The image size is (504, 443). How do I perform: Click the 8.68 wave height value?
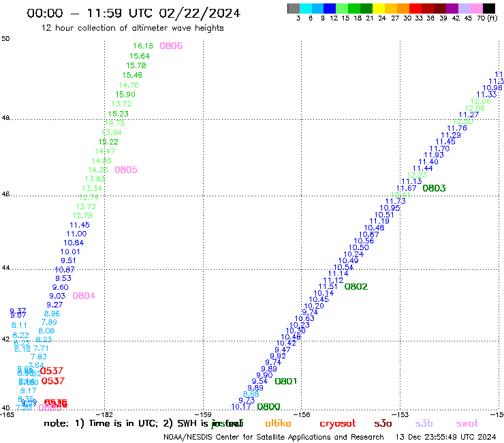click(x=251, y=395)
